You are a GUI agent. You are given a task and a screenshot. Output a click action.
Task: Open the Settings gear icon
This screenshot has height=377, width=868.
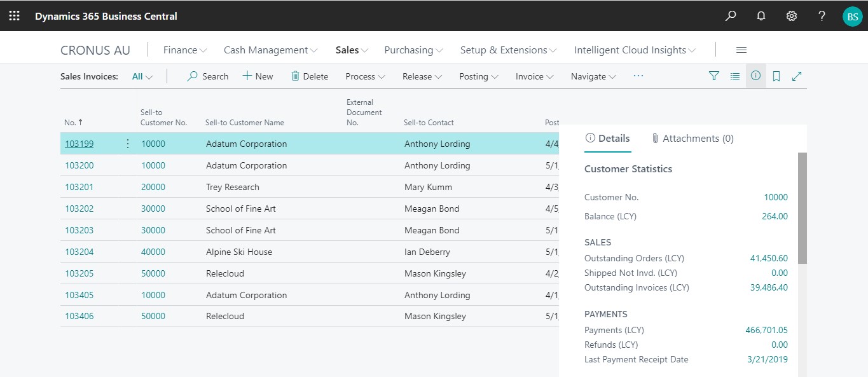pos(791,16)
